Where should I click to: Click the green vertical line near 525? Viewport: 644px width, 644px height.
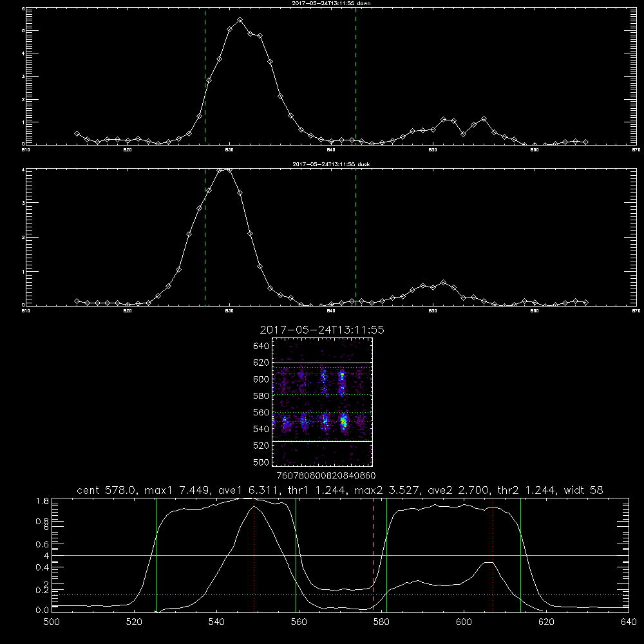156,554
